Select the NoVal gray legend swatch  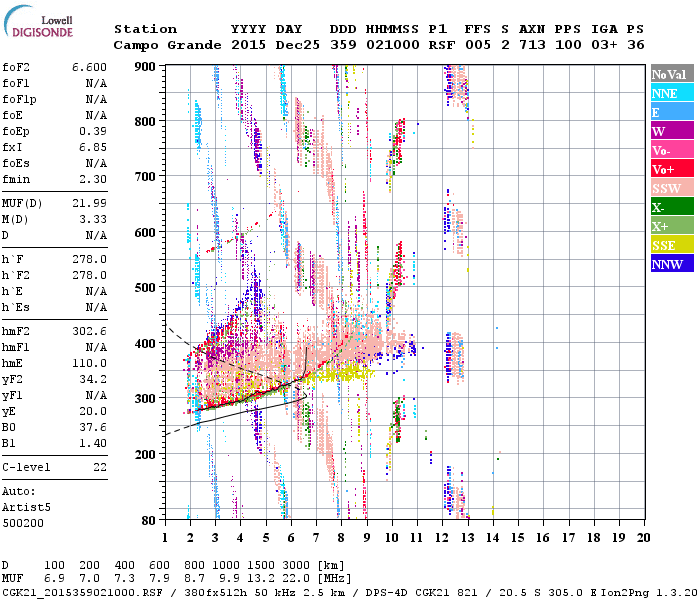[x=672, y=74]
